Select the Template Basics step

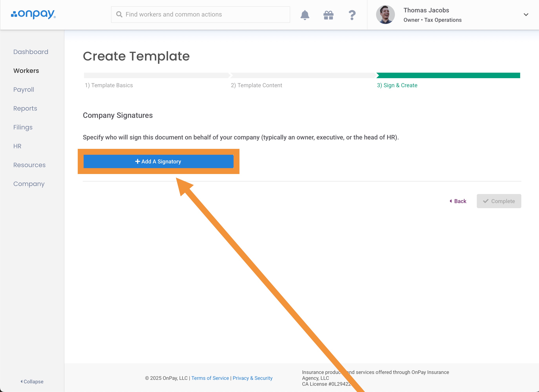pyautogui.click(x=109, y=85)
